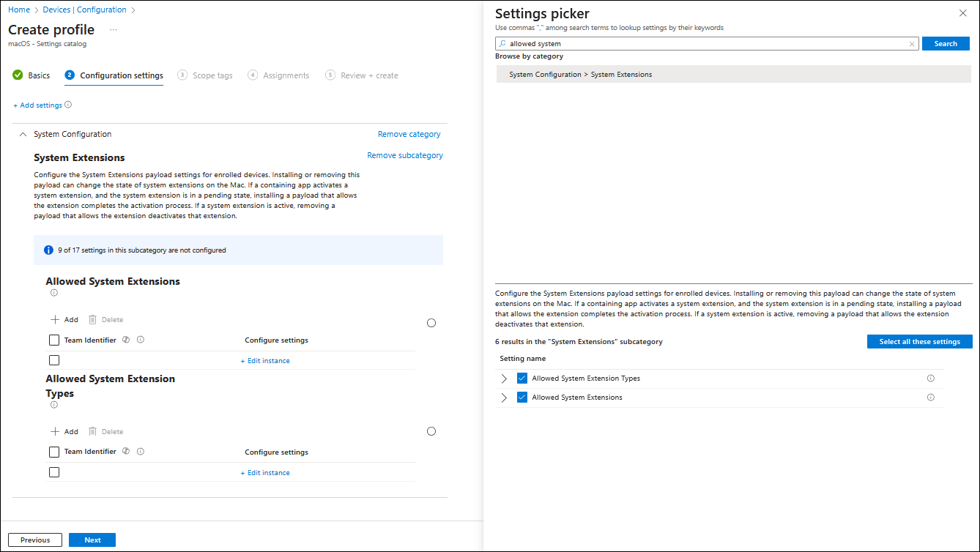Expand Allowed System Extensions picker row

504,398
